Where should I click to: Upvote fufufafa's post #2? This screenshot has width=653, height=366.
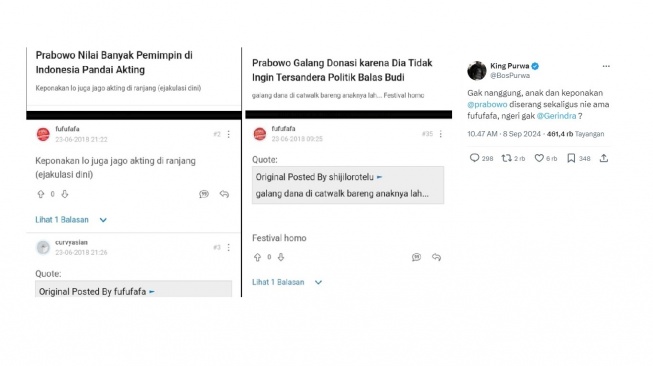coord(41,194)
